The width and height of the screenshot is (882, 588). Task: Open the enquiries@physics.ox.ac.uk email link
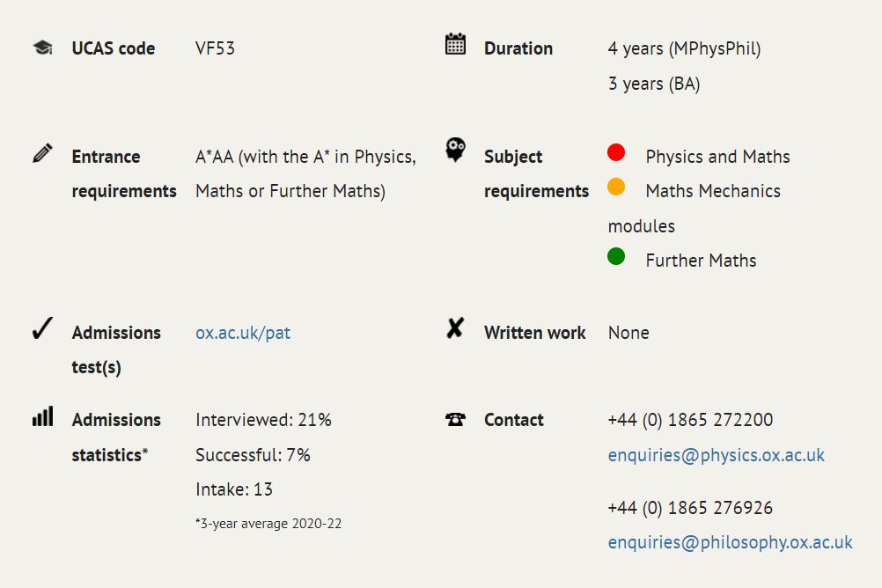click(716, 455)
